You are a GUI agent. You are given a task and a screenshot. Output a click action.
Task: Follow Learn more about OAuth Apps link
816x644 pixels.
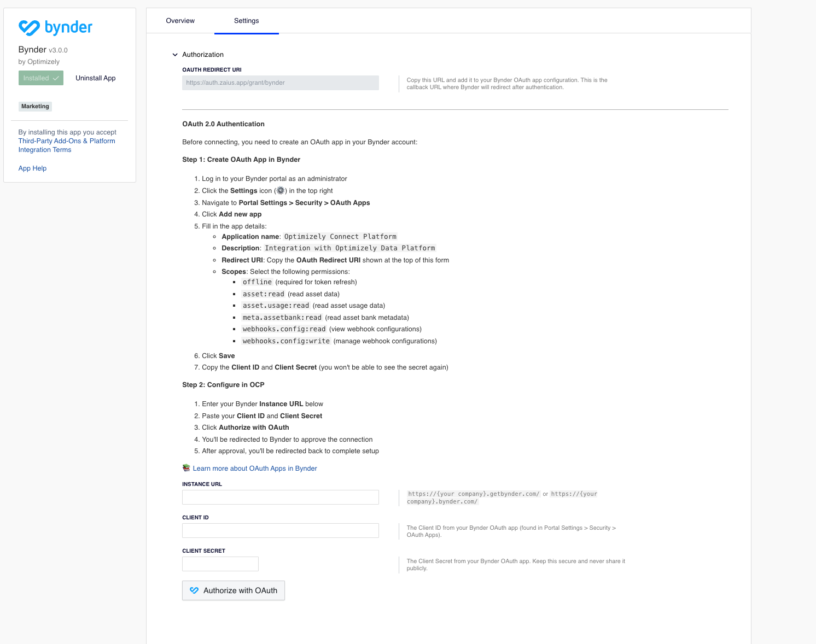click(x=255, y=469)
